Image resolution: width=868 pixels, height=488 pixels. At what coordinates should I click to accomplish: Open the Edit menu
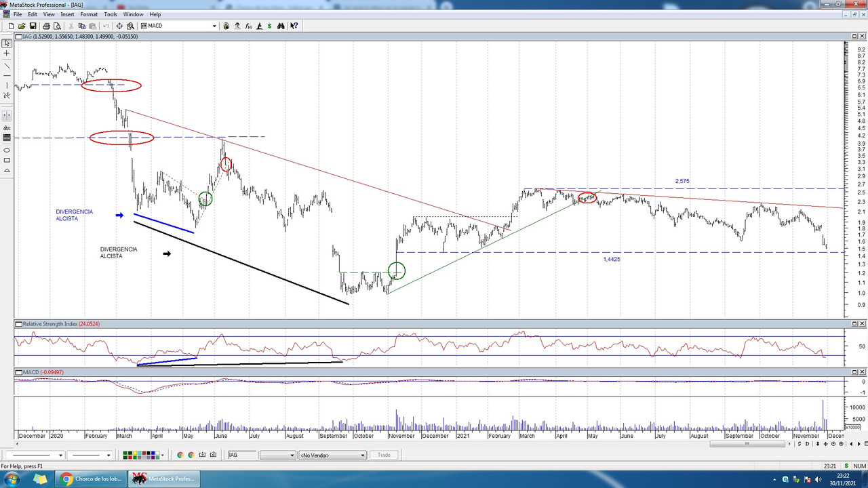tap(33, 14)
